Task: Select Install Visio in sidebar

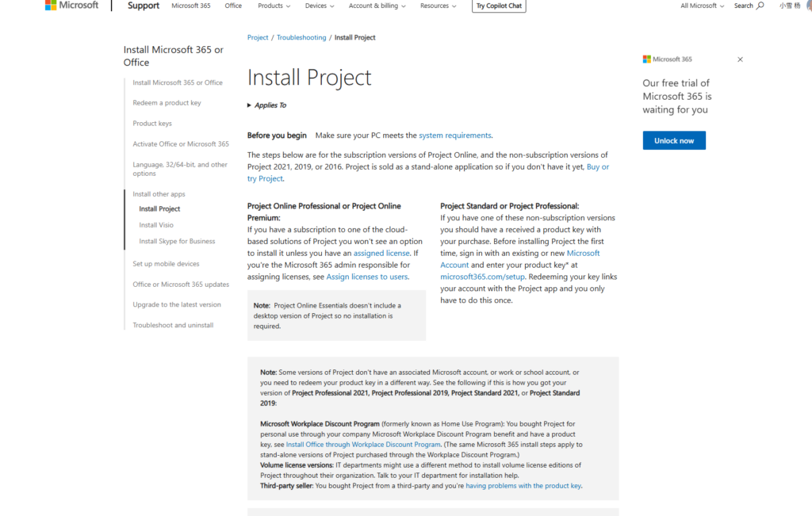Action: (156, 225)
